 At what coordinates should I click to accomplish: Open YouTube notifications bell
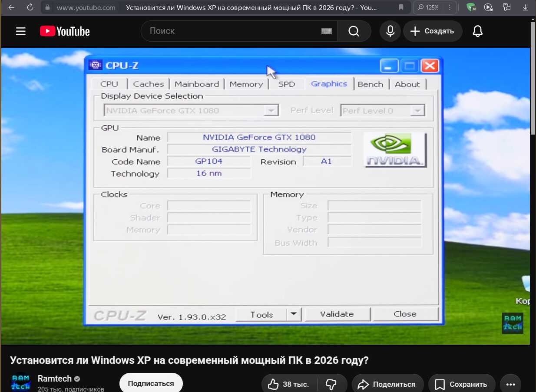(x=478, y=31)
